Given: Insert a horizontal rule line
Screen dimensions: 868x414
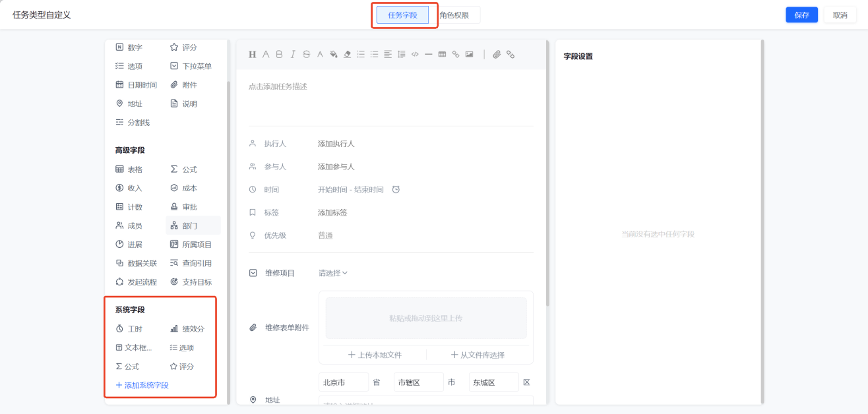Looking at the screenshot, I should coord(428,55).
